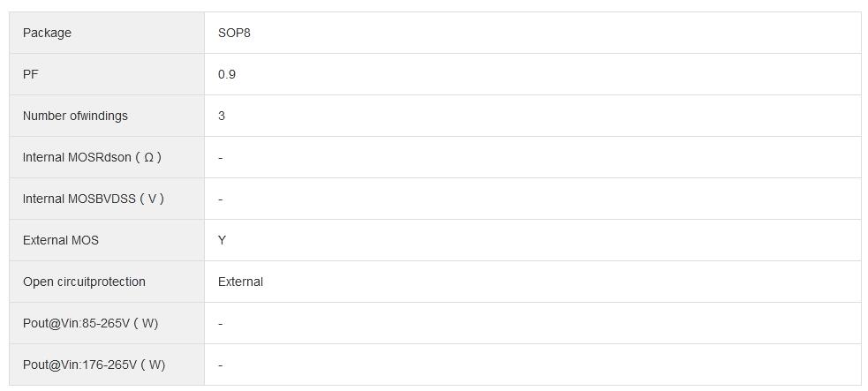Click the PF row label
Viewport: 868px width, 391px height.
[x=31, y=74]
